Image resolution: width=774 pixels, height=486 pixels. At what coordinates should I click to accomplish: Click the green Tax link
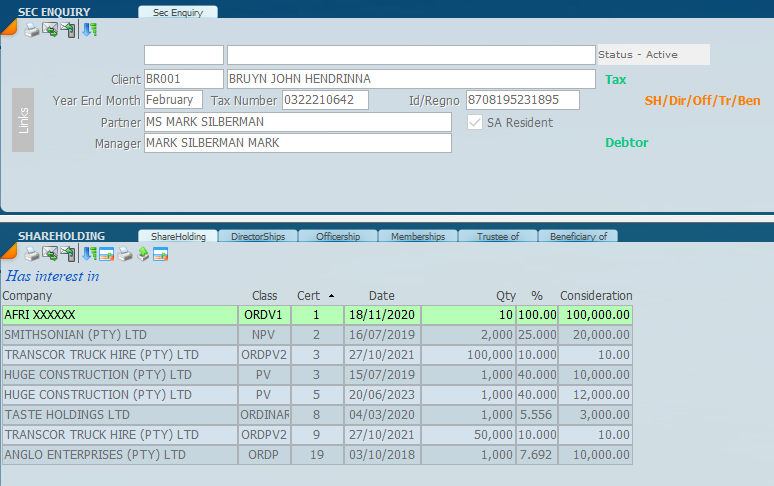[615, 79]
